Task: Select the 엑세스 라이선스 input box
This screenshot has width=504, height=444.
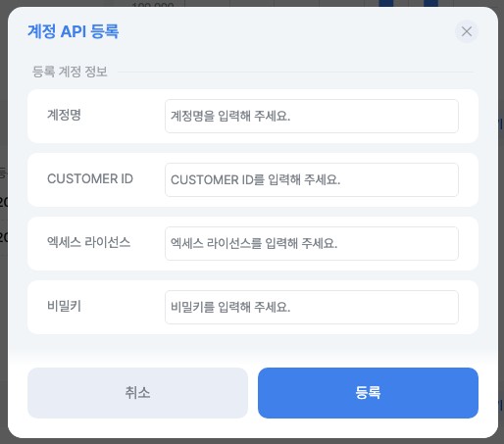Action: 312,243
